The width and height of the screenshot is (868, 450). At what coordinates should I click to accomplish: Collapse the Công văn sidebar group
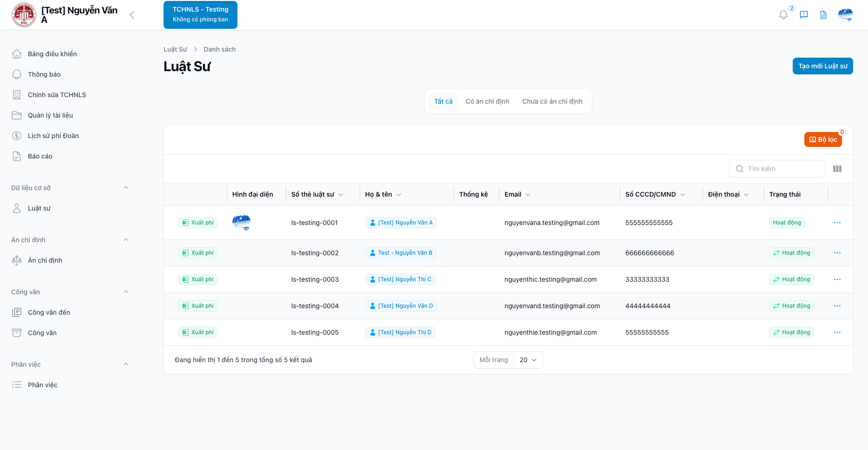point(125,292)
